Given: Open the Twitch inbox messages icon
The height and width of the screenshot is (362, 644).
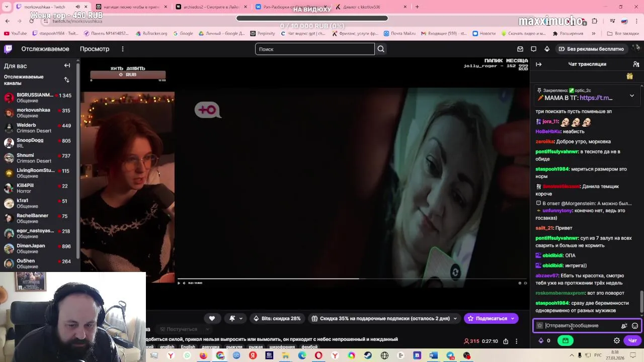Looking at the screenshot, I should [x=520, y=49].
